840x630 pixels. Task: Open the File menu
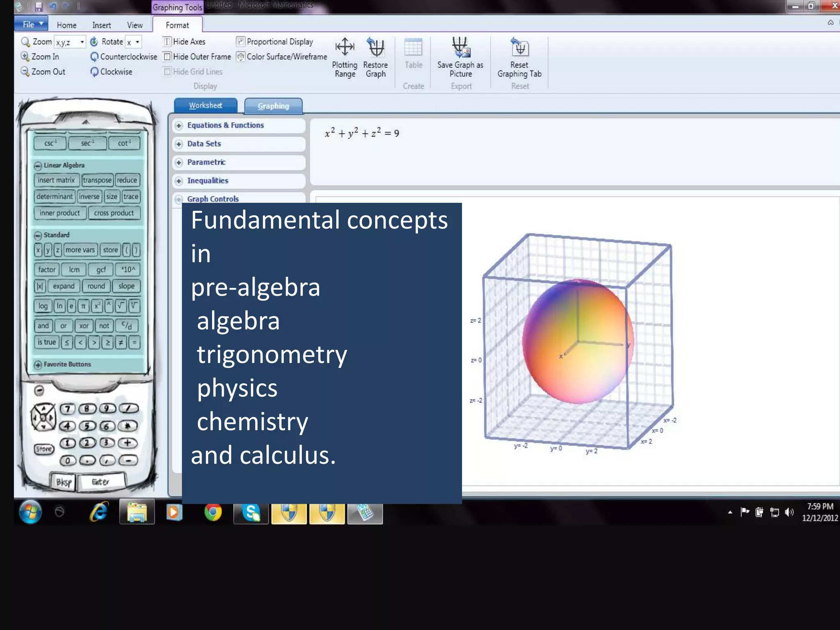31,24
